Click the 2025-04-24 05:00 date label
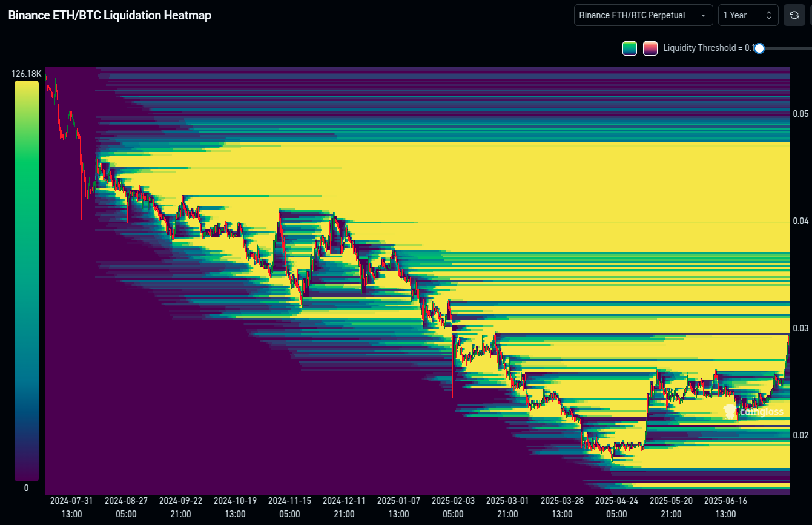Image resolution: width=812 pixels, height=525 pixels. 616,507
